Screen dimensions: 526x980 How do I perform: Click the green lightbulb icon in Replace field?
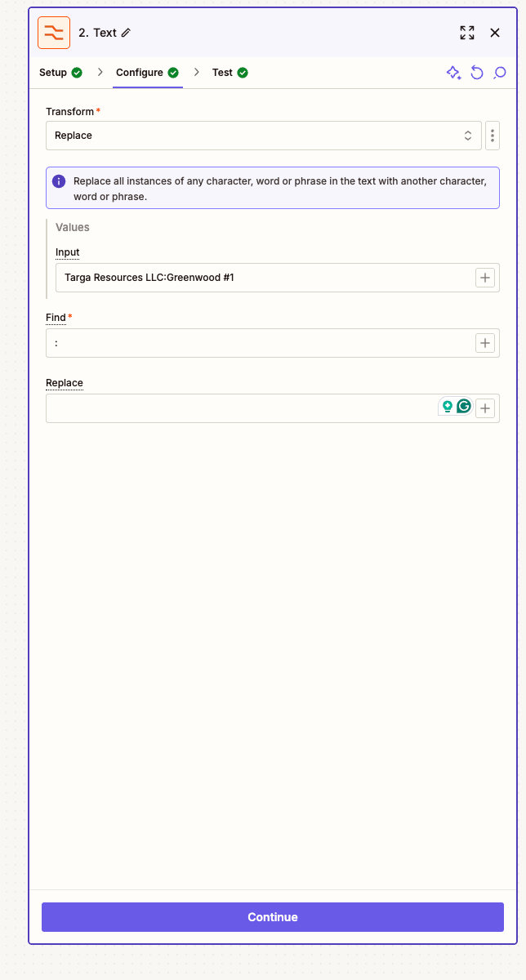(448, 406)
